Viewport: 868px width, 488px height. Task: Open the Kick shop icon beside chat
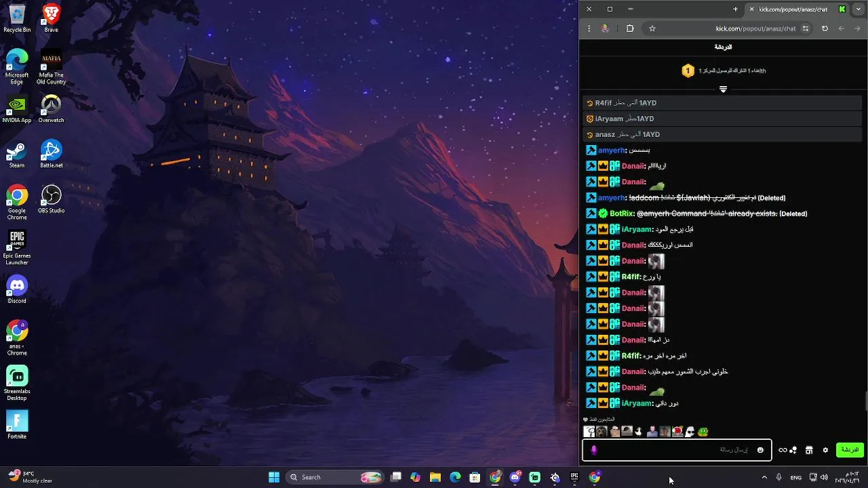(809, 450)
